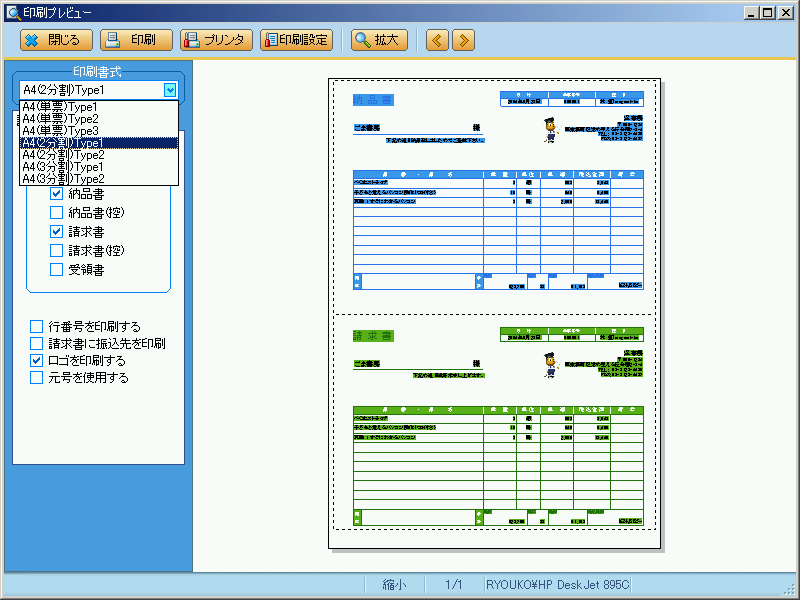Click the green 請求書 page in preview
This screenshot has height=600, width=800.
coord(495,422)
